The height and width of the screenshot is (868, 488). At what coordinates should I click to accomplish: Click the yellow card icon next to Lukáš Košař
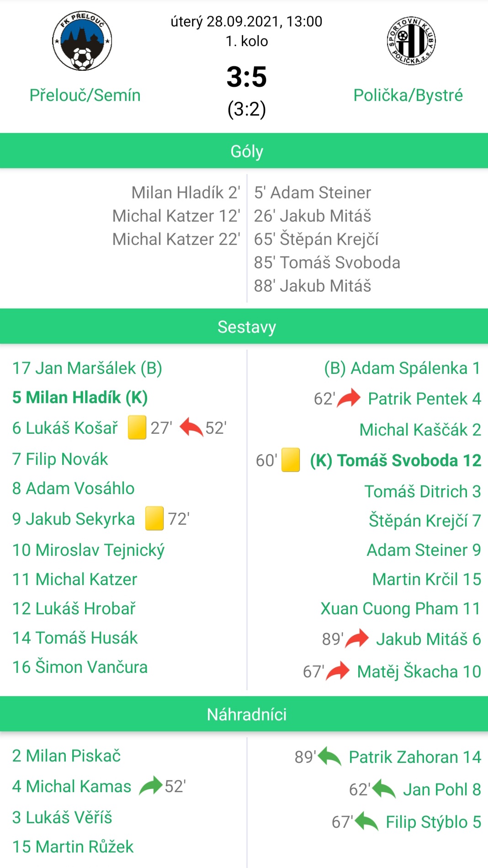(x=137, y=427)
